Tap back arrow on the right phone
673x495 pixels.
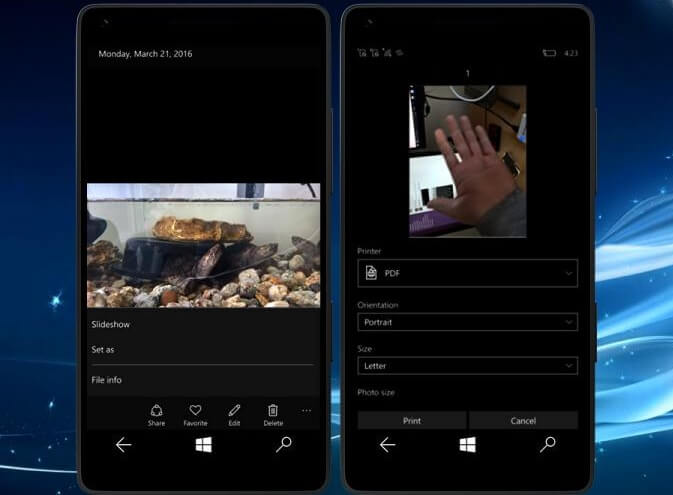(388, 445)
